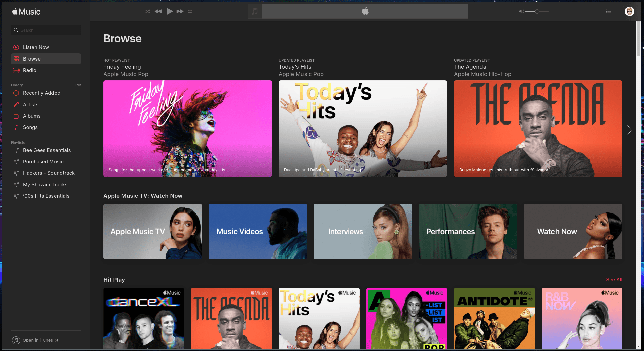Viewport: 644px width, 351px height.
Task: Switch to the Listen Now tab
Action: point(35,47)
